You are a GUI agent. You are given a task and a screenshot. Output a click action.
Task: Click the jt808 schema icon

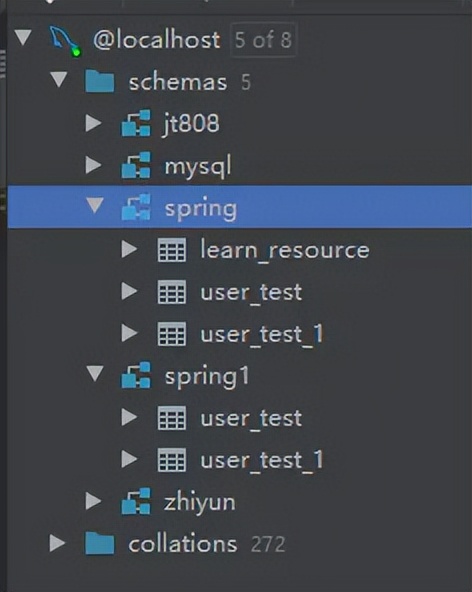(x=136, y=123)
